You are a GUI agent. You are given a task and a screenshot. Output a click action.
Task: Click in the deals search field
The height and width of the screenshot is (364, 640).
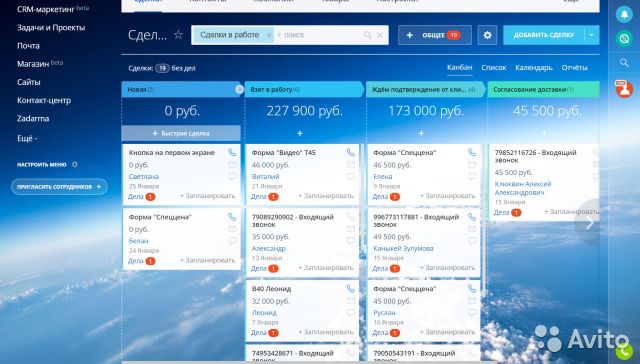(x=318, y=35)
